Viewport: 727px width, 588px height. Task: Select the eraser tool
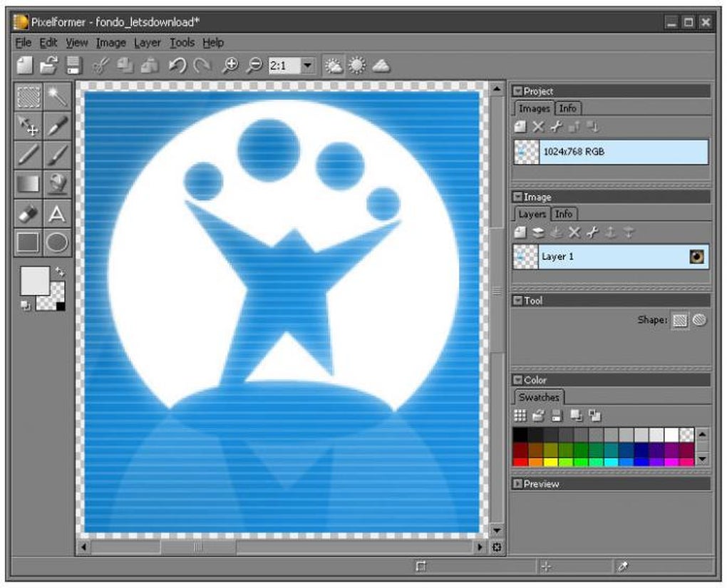point(29,213)
